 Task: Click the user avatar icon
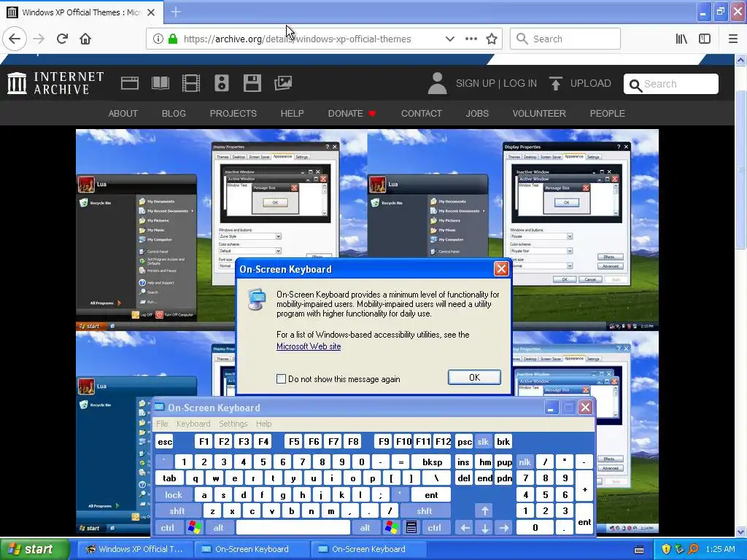tap(437, 83)
